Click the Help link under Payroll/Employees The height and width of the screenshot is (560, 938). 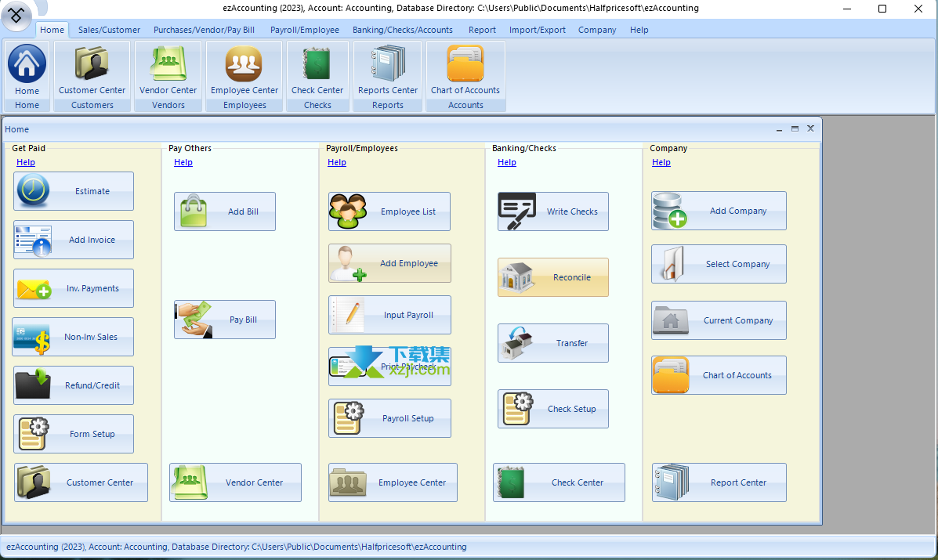click(337, 163)
